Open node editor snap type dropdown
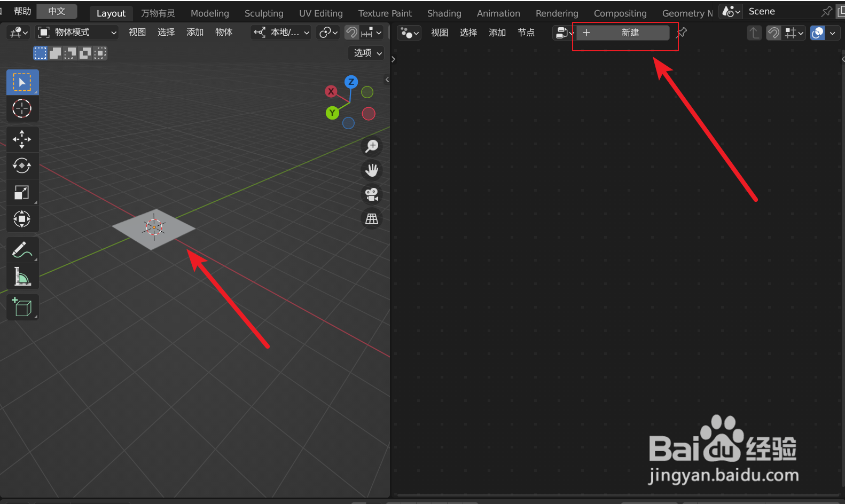Screen dimensions: 845x504 point(794,33)
